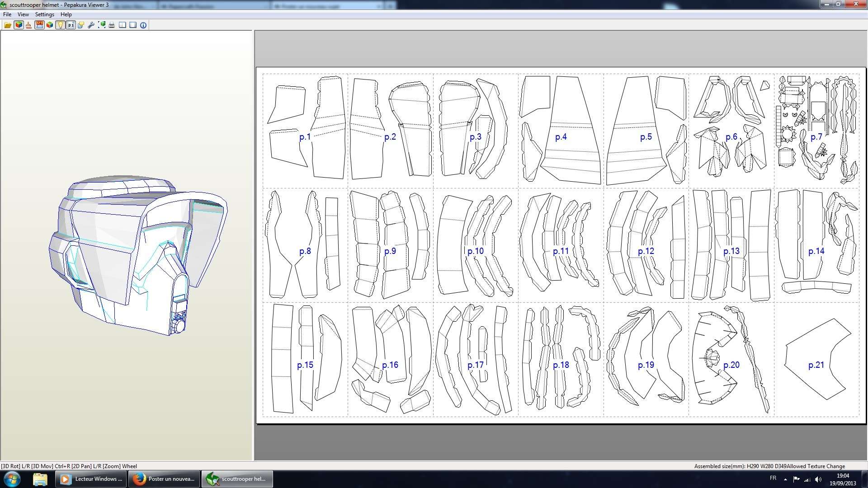Select the p.17 pattern page
This screenshot has height=488, width=868.
pyautogui.click(x=476, y=359)
